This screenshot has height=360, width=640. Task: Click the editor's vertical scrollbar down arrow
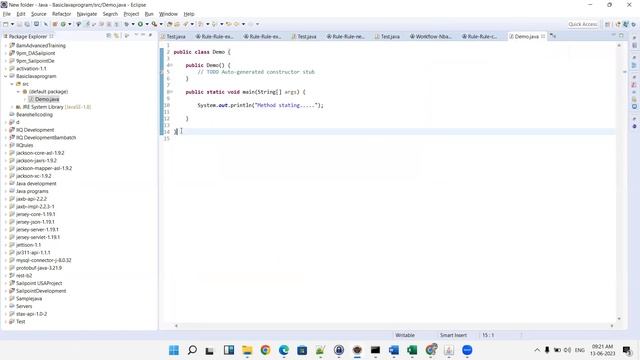click(619, 319)
